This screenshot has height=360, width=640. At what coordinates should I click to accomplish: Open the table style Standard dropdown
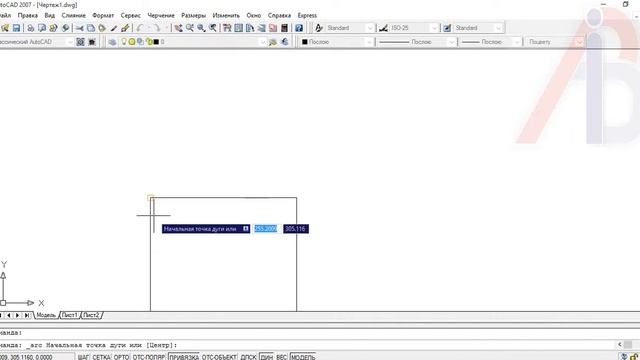478,28
